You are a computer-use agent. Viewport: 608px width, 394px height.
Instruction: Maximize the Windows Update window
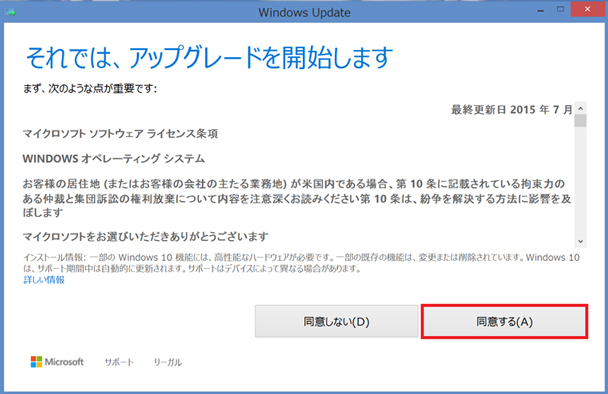point(560,9)
